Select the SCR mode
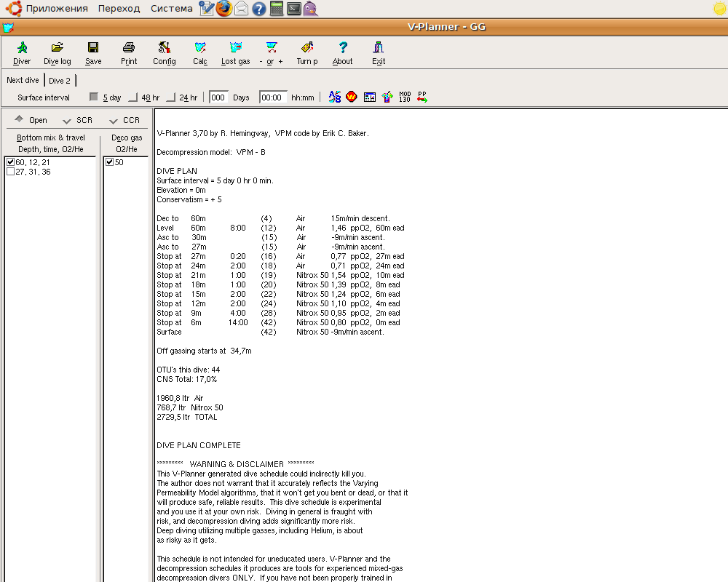Viewport: 728px width, 582px height. [78, 120]
